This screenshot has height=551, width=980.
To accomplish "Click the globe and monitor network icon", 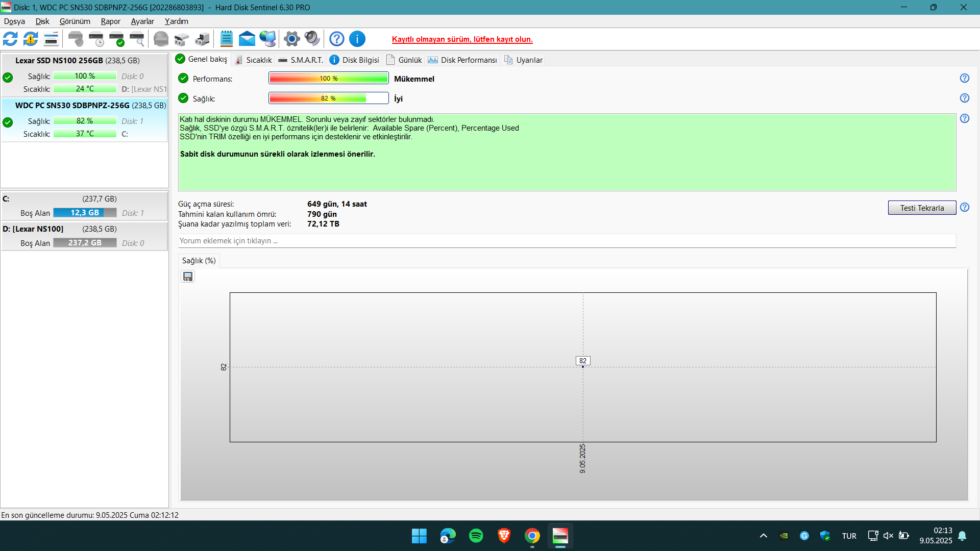I will (267, 39).
